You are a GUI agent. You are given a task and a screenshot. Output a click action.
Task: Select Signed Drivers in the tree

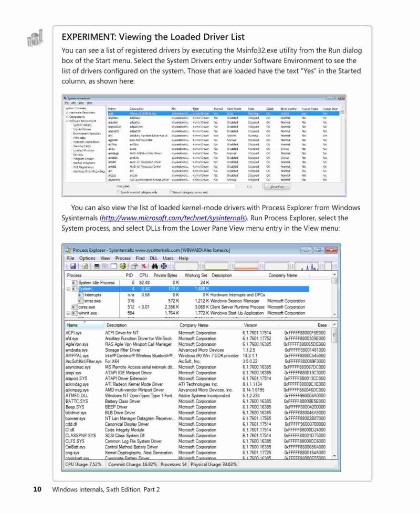(x=82, y=129)
